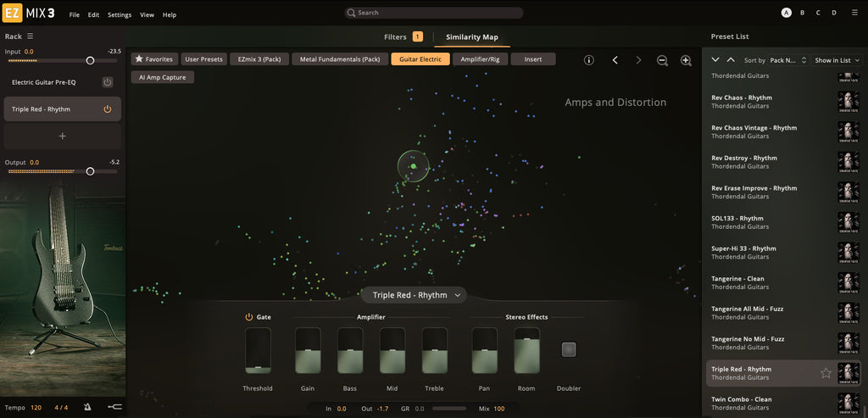Click the selected green preset dot
Screen dimensions: 868x418
pyautogui.click(x=414, y=166)
